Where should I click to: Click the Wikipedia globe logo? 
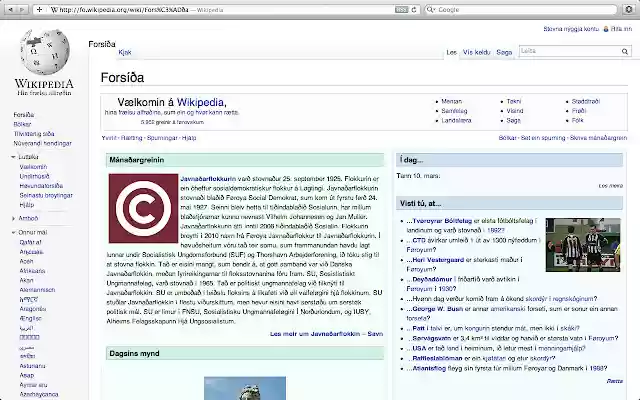[44, 52]
